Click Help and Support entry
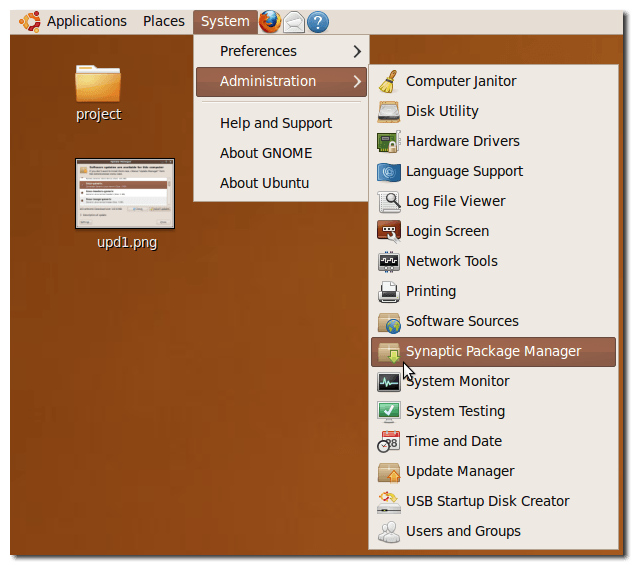This screenshot has width=633, height=565. [x=276, y=123]
